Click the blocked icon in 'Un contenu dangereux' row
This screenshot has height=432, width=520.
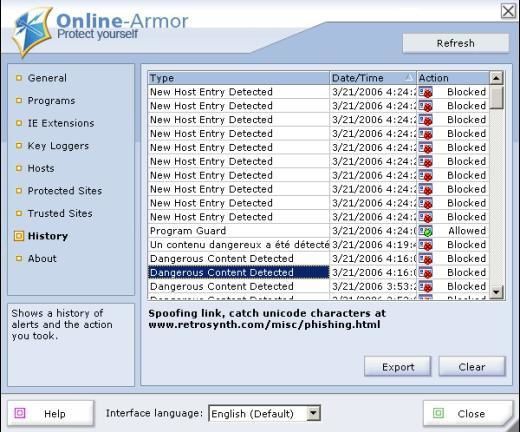(x=426, y=245)
